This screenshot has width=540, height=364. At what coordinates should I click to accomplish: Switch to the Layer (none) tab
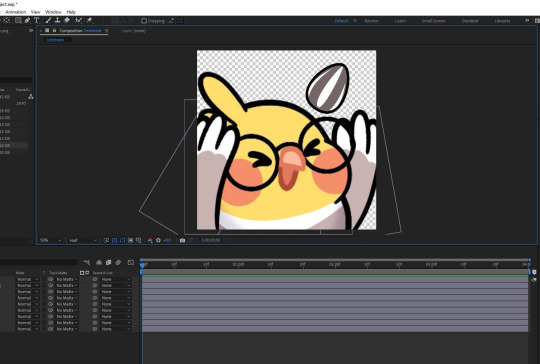click(134, 31)
